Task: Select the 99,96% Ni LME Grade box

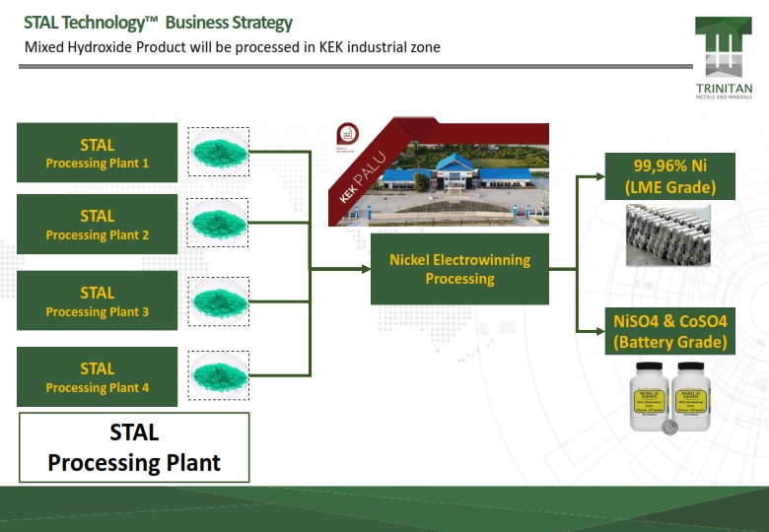Action: pos(669,176)
